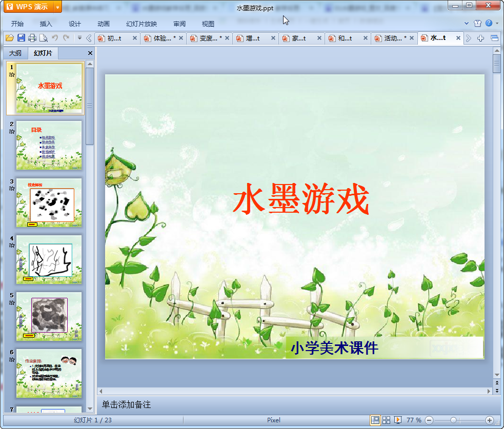Go to next document tabs arrow
504x429 pixels.
(468, 38)
